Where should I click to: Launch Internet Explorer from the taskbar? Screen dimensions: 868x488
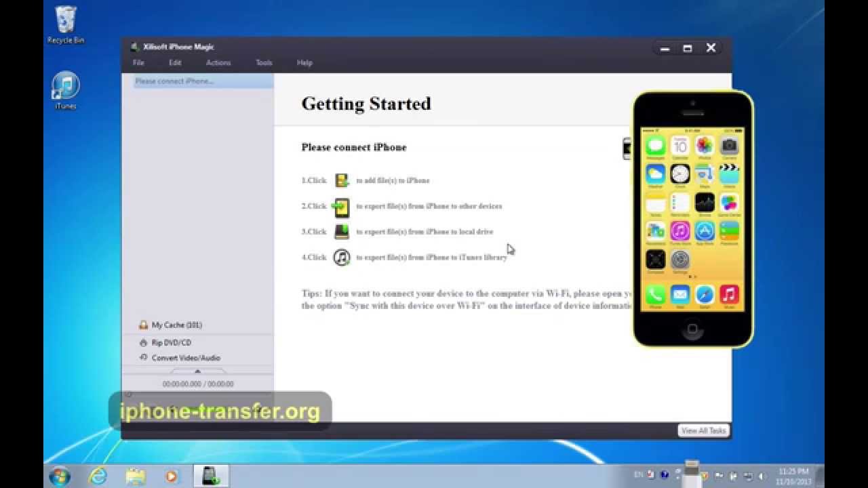(x=98, y=476)
